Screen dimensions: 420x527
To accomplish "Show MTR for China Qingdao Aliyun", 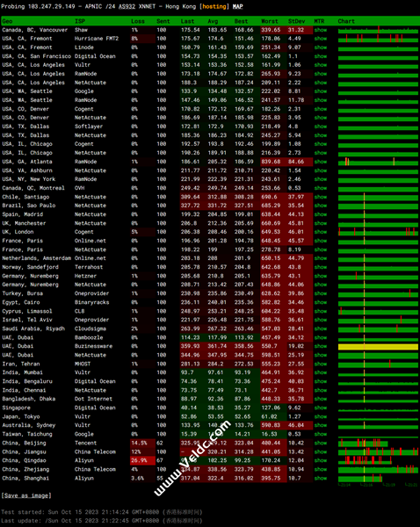I will [x=321, y=460].
